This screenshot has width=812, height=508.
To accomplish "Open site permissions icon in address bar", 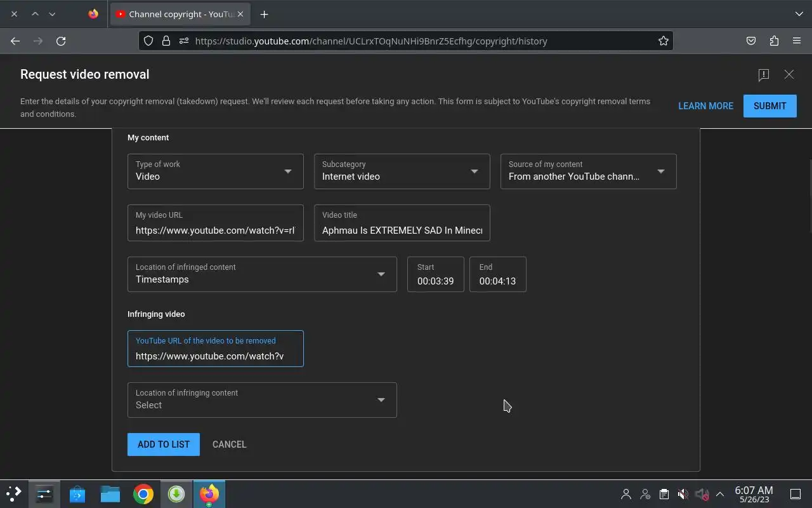I will [184, 41].
